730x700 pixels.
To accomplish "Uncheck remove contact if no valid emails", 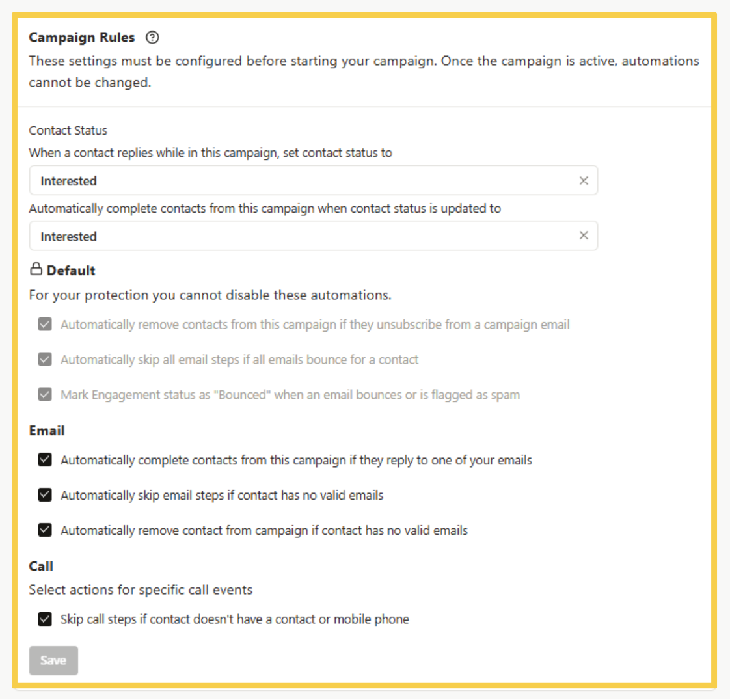I will [x=44, y=530].
